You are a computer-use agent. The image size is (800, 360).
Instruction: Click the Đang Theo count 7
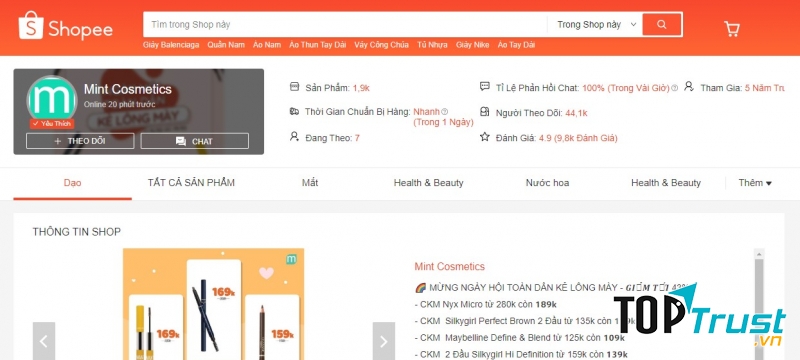tap(357, 138)
